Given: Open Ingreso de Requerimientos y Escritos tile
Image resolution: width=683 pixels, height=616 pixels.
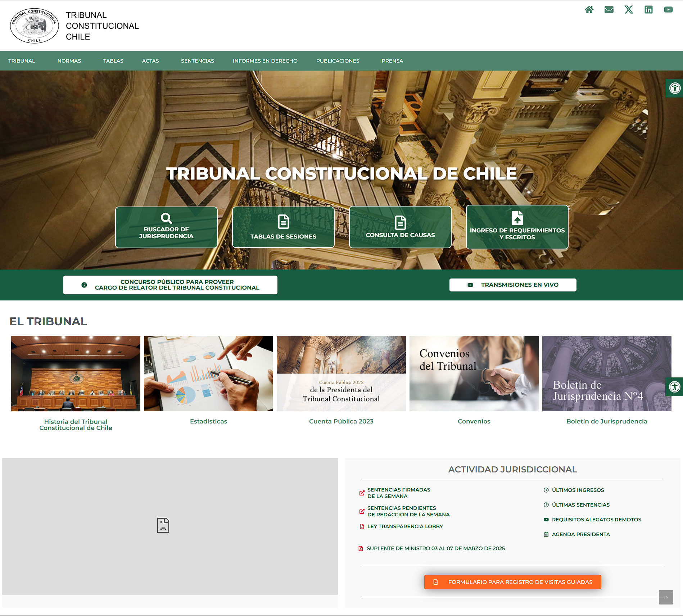Looking at the screenshot, I should pyautogui.click(x=517, y=227).
